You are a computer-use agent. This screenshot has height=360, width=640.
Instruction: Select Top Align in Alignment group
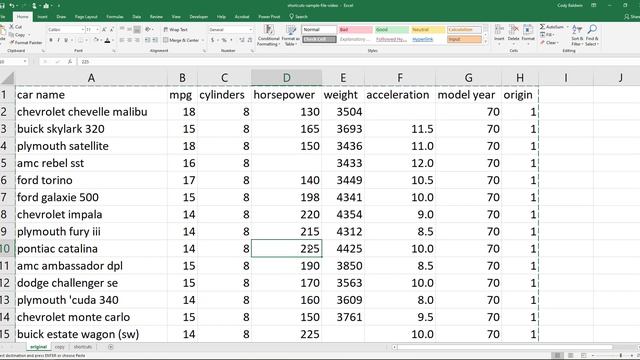click(x=122, y=29)
